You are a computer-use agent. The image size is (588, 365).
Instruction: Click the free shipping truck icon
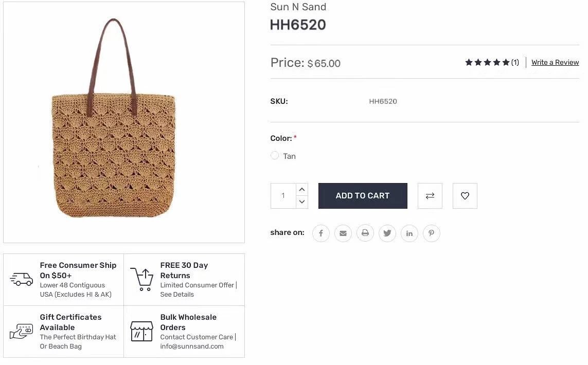point(22,279)
